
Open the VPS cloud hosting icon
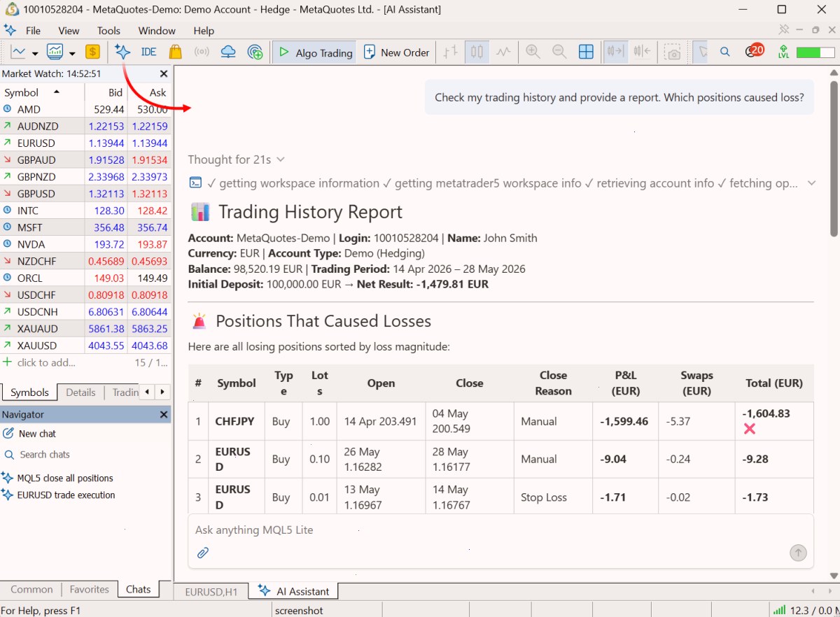point(228,52)
